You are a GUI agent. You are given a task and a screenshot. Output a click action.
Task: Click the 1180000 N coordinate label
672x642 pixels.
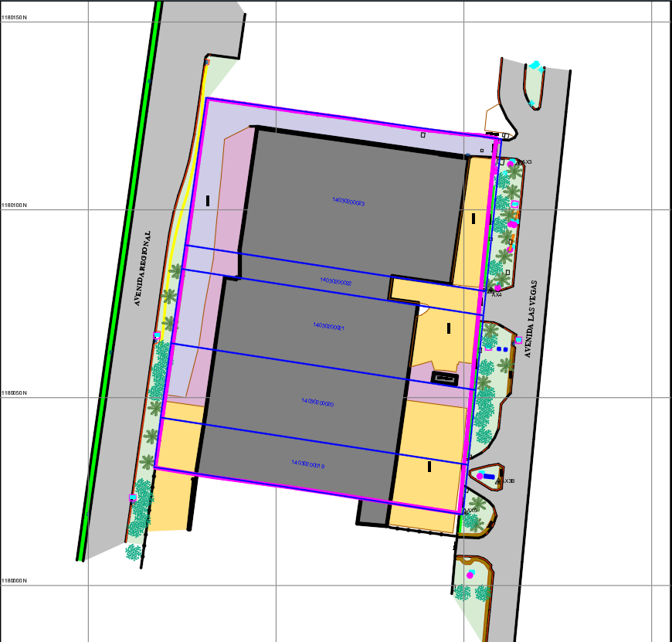click(14, 581)
